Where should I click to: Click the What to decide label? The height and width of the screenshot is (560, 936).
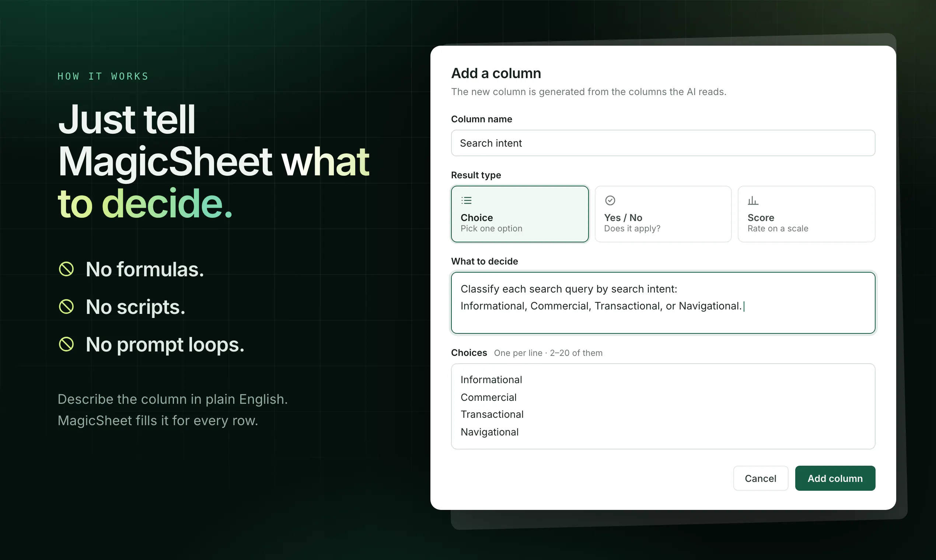[x=485, y=262]
